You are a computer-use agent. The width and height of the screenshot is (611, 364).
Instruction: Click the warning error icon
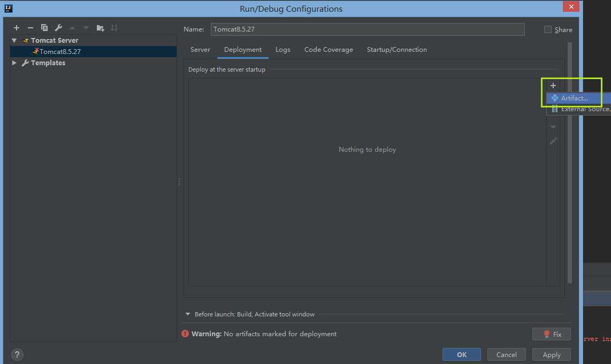(185, 334)
